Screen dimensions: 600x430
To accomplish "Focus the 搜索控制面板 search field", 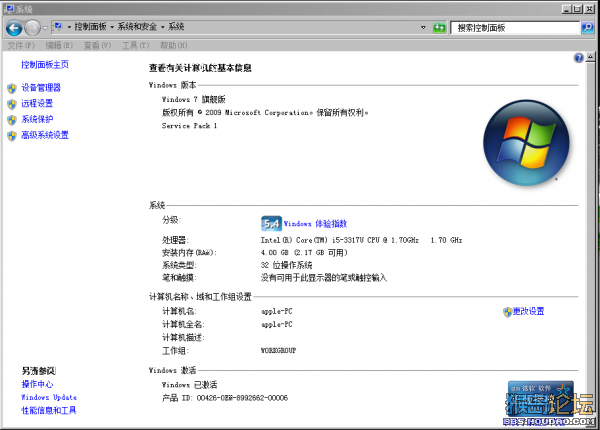I will point(515,28).
